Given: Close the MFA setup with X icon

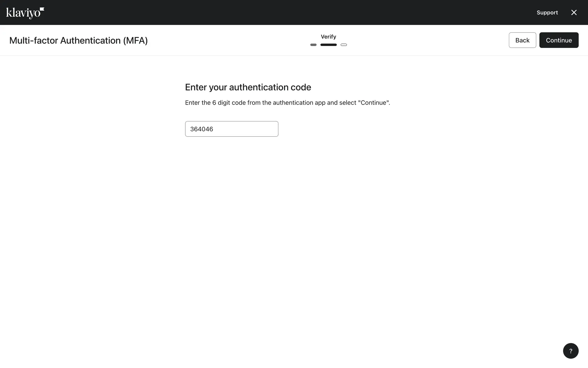Looking at the screenshot, I should (x=574, y=13).
